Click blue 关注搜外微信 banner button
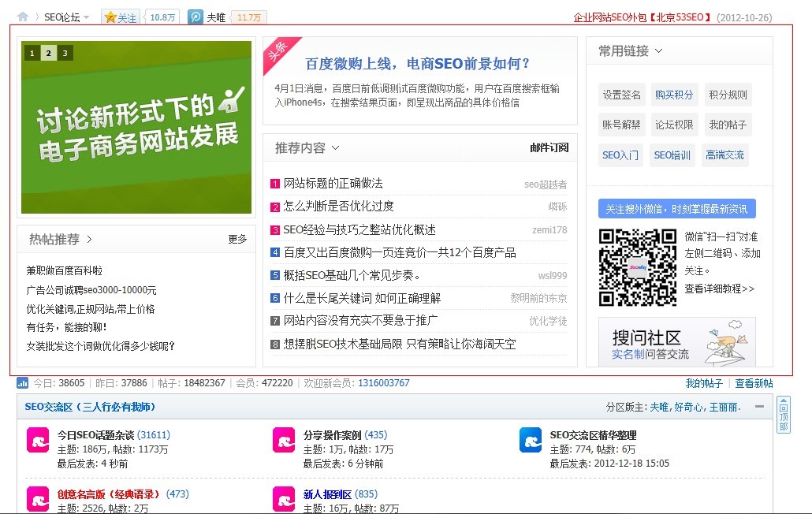 [x=677, y=209]
